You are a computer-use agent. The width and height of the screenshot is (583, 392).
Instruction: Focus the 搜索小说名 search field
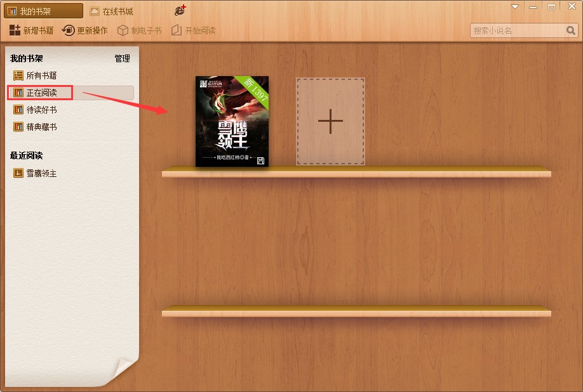(518, 30)
